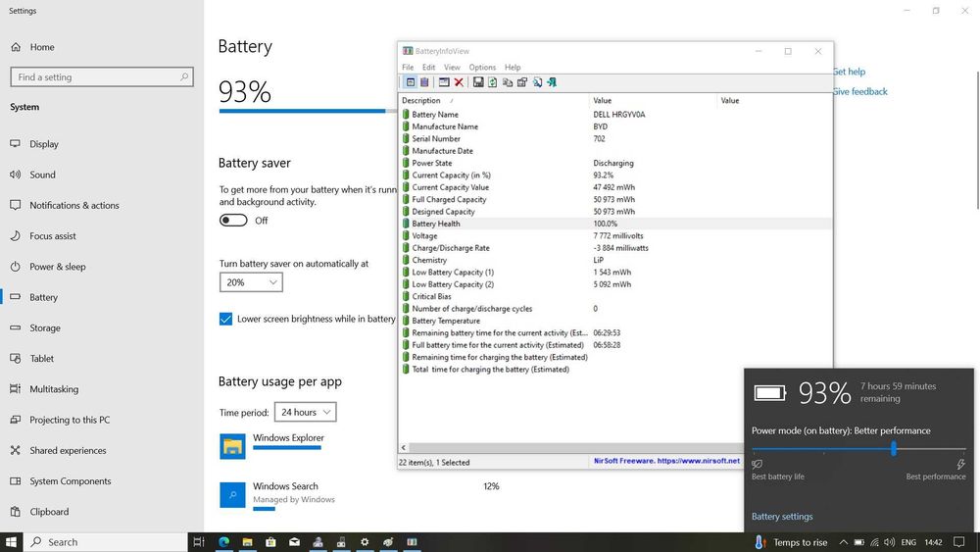
Task: Click the Power mode slider handle
Action: pyautogui.click(x=894, y=448)
